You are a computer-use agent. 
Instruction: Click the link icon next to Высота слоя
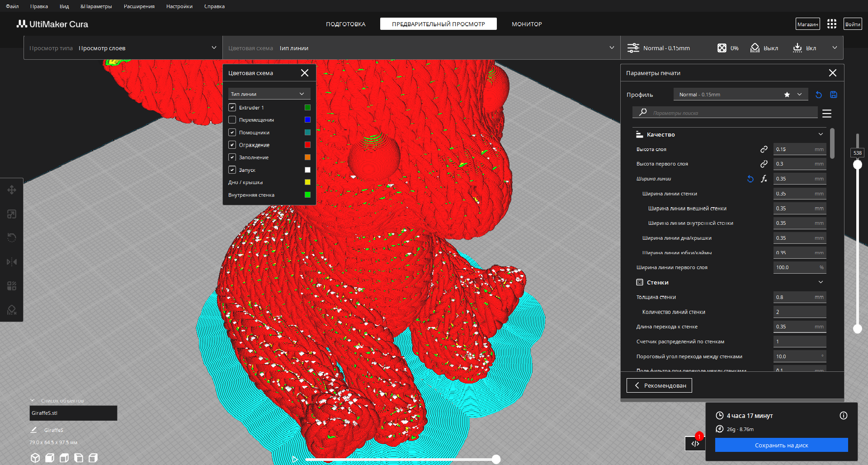(764, 149)
